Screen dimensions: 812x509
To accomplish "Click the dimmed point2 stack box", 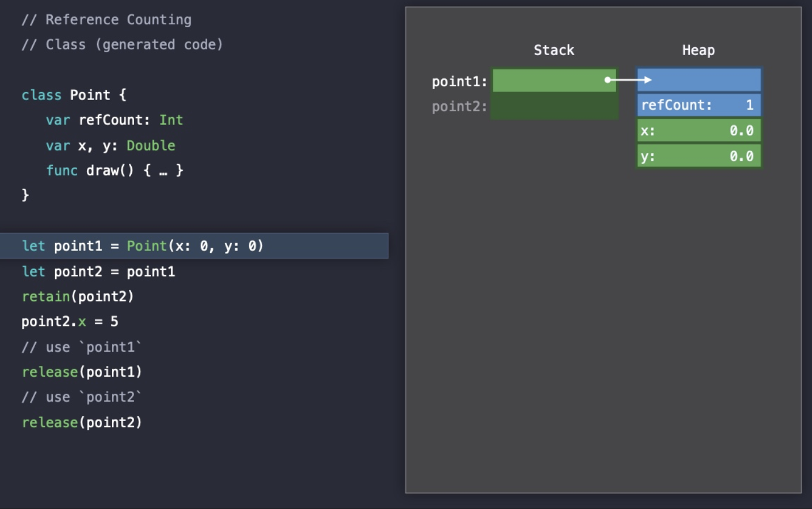I will (554, 106).
